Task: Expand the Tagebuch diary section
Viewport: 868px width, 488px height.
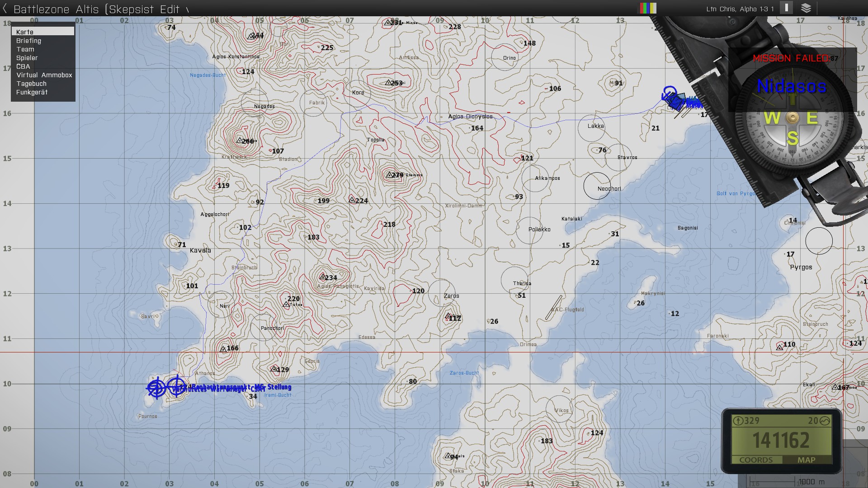Action: (x=31, y=84)
